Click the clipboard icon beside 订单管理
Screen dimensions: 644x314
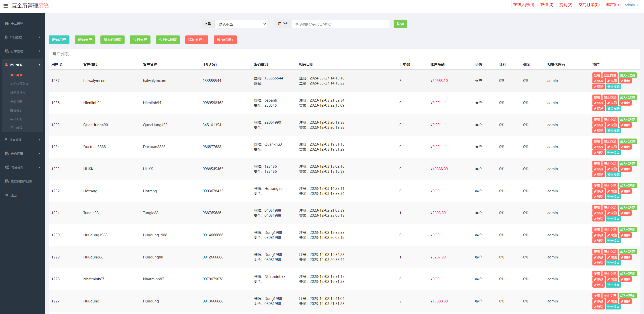(x=7, y=51)
